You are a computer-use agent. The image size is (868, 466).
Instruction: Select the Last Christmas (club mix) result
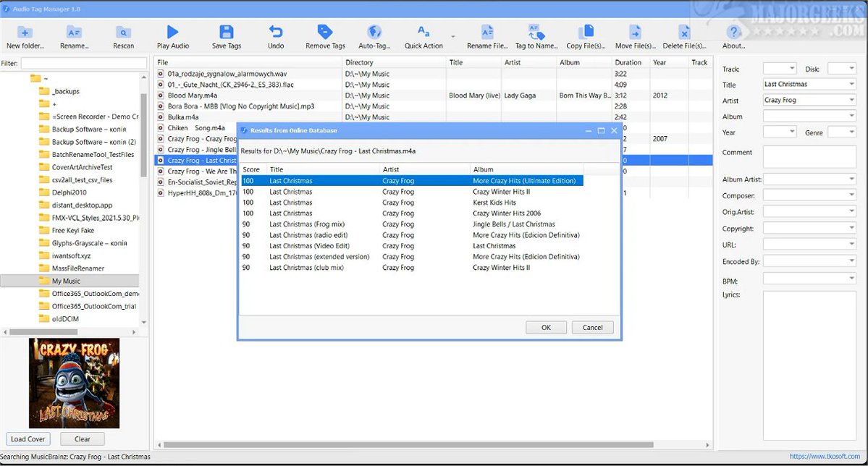[x=412, y=267]
